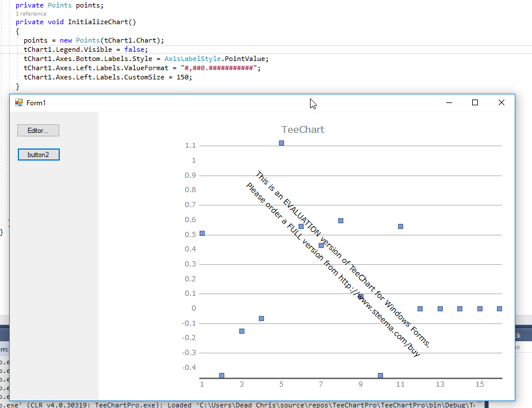Screen dimensions: 532x408
Task: Click the data point above x-axis label 11
Action: [400, 226]
